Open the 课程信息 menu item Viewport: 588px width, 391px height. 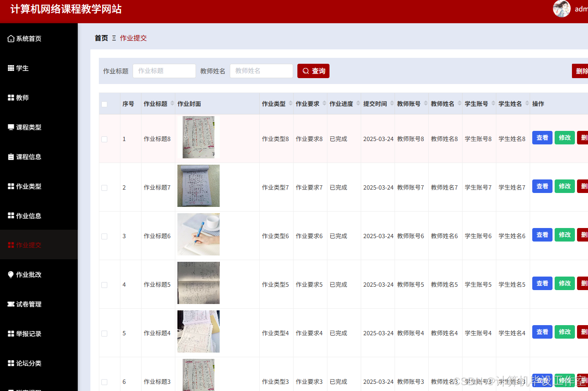(x=39, y=157)
